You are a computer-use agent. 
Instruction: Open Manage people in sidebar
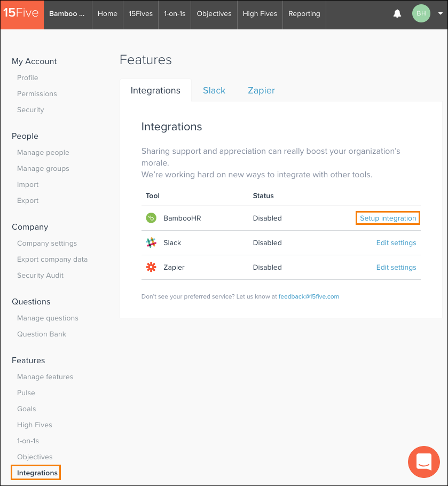point(43,153)
